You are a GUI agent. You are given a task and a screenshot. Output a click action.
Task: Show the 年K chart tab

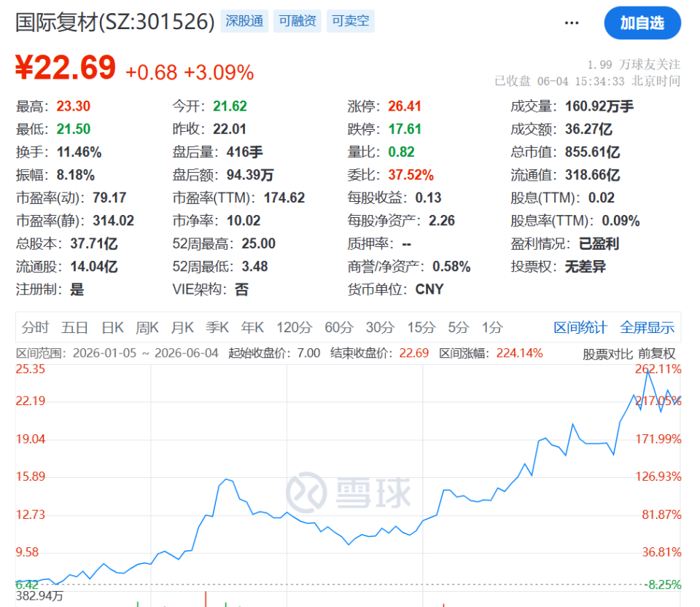(253, 327)
